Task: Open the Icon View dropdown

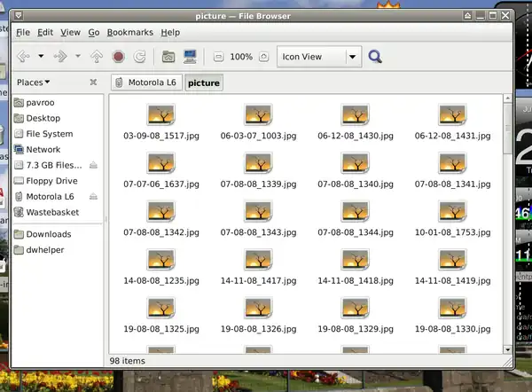Action: tap(353, 57)
